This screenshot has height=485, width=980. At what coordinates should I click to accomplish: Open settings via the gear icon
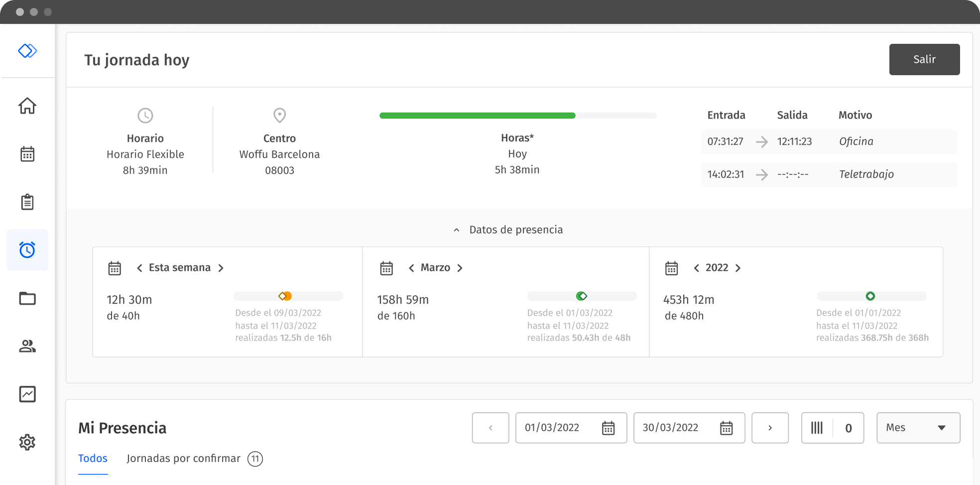27,442
